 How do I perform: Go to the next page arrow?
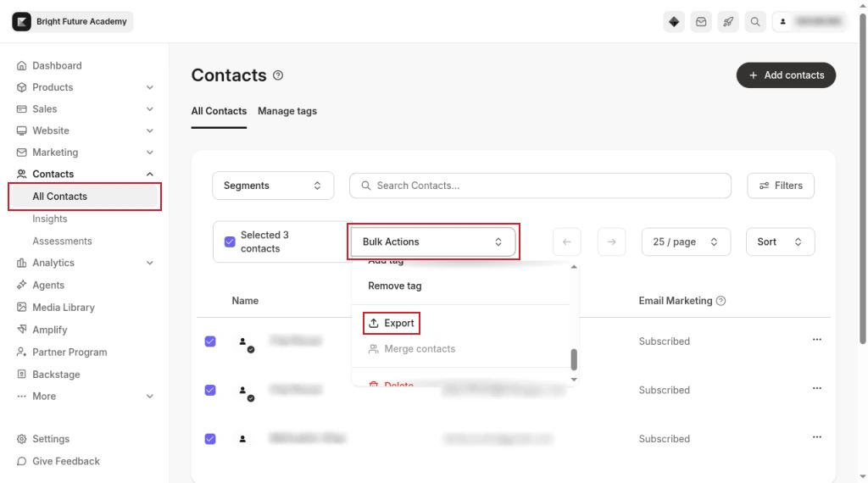612,241
